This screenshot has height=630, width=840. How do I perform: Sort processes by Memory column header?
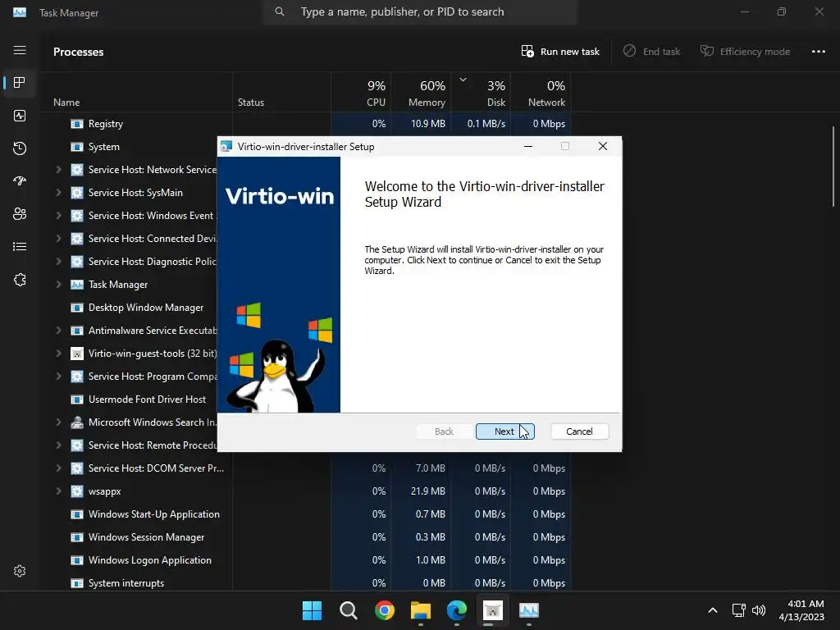(421, 94)
